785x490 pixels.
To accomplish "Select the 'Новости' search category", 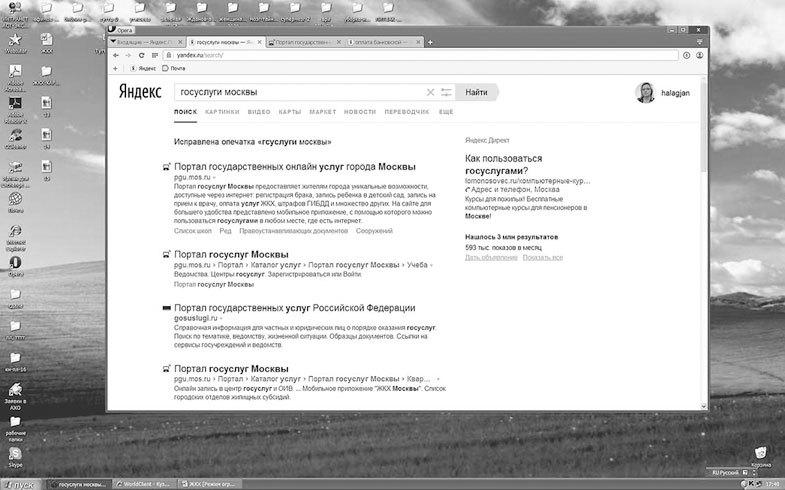I will tap(359, 112).
